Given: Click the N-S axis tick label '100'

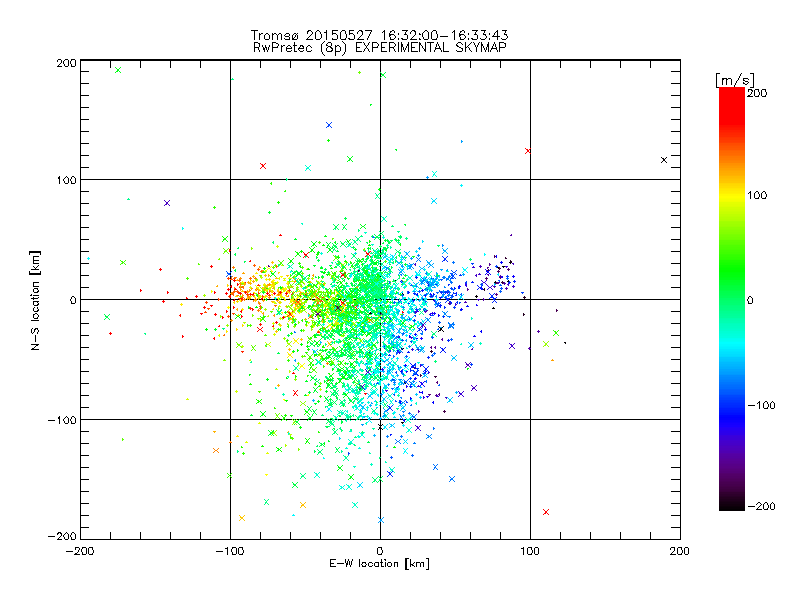Looking at the screenshot, I should pyautogui.click(x=66, y=180).
